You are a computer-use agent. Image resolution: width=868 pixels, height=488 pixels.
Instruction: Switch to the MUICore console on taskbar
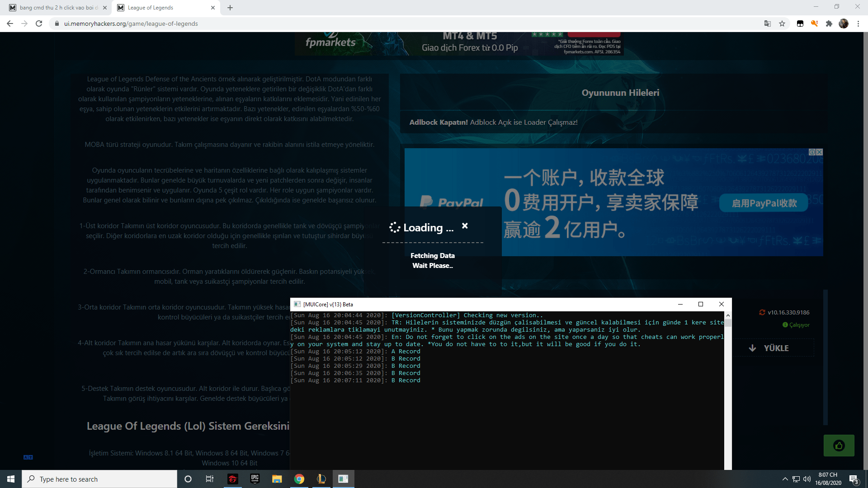click(344, 479)
